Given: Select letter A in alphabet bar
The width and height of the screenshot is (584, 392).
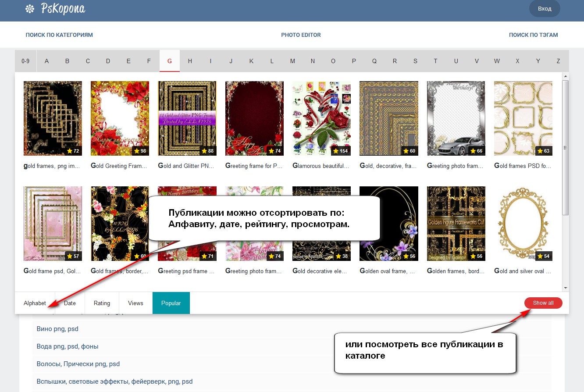Looking at the screenshot, I should pyautogui.click(x=47, y=61).
